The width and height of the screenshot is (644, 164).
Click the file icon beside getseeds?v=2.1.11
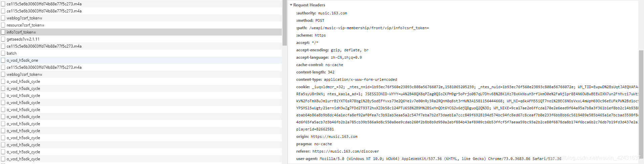point(3,39)
